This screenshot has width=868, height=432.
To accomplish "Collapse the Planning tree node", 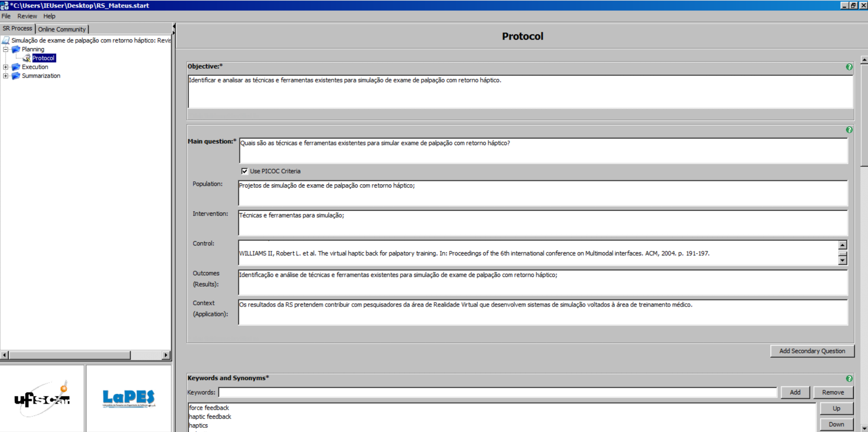I will 6,49.
